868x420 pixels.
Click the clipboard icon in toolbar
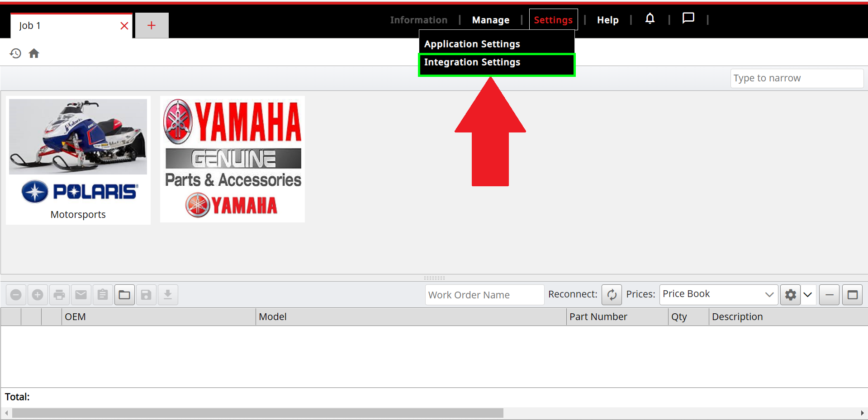(x=103, y=295)
